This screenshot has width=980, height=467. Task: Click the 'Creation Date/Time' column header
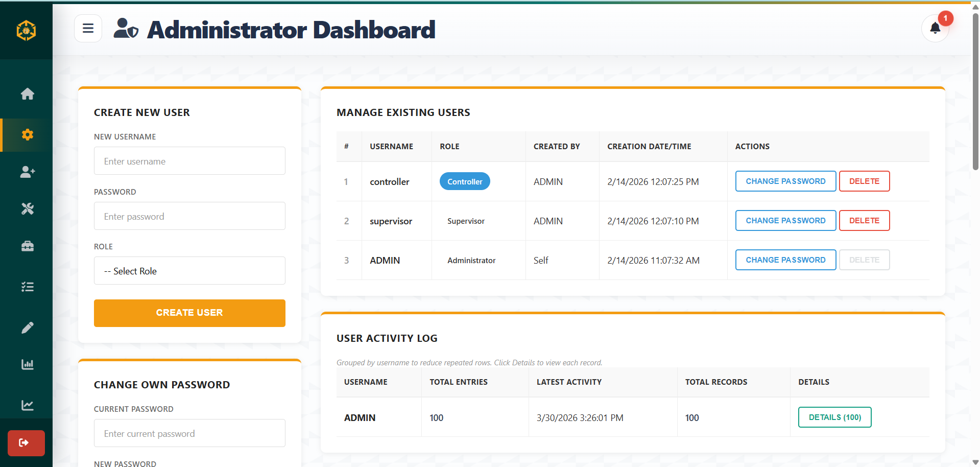pyautogui.click(x=649, y=147)
